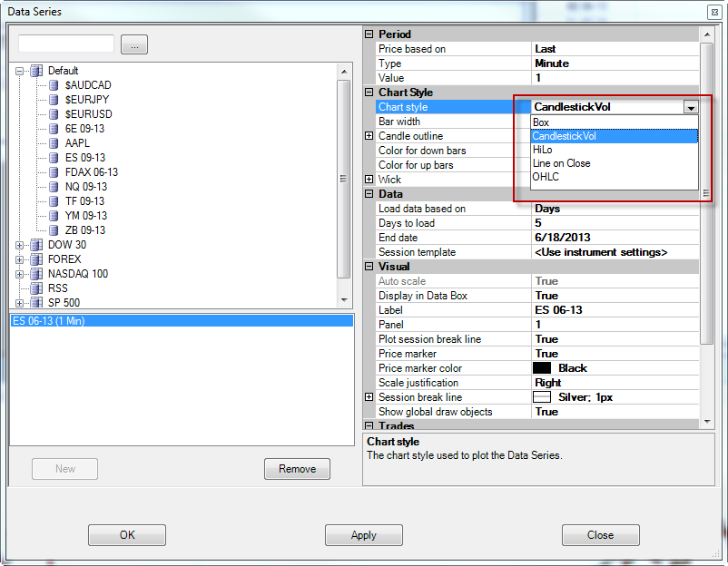728x566 pixels.
Task: Click the $AUDCAD instrument icon
Action: click(54, 85)
